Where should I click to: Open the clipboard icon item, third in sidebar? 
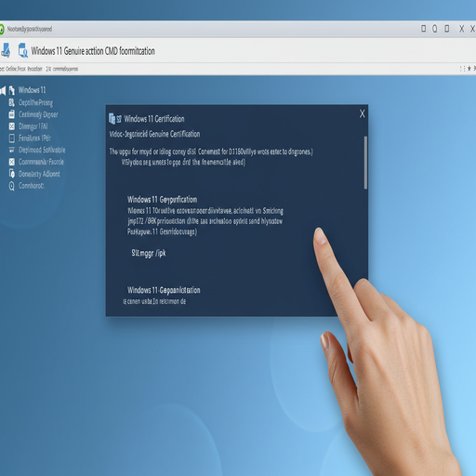[x=33, y=114]
